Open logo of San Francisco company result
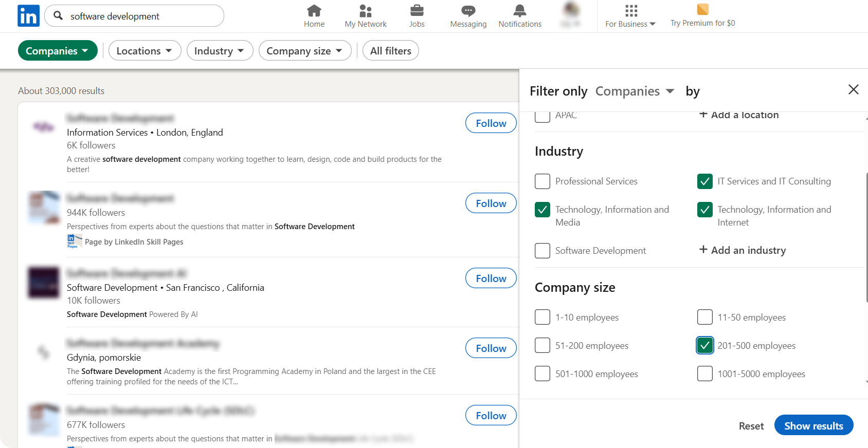 pyautogui.click(x=44, y=283)
